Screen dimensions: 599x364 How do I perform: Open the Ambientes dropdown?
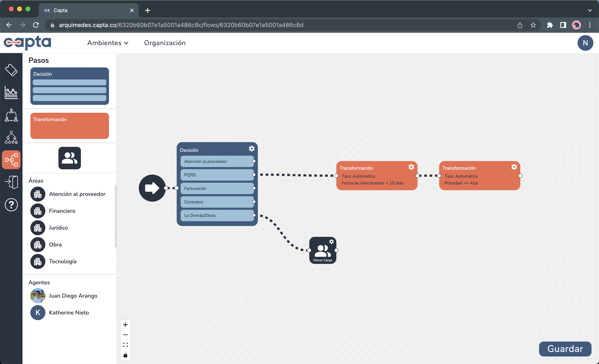(x=108, y=43)
